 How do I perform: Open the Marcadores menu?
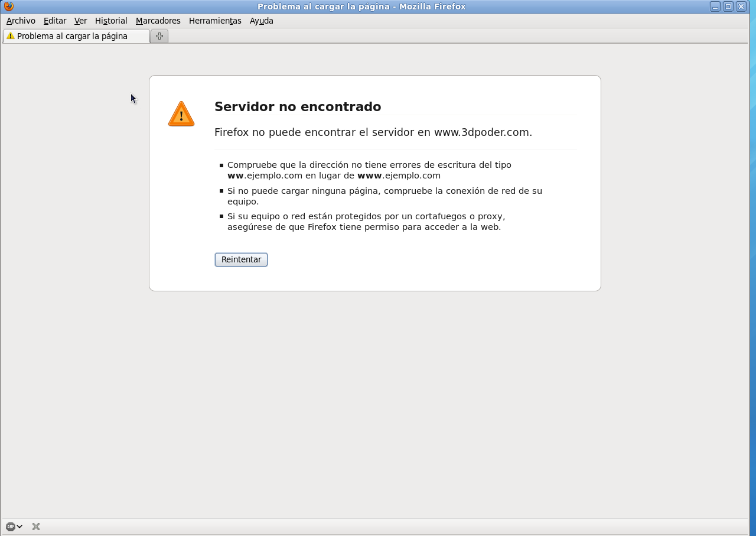click(x=158, y=21)
